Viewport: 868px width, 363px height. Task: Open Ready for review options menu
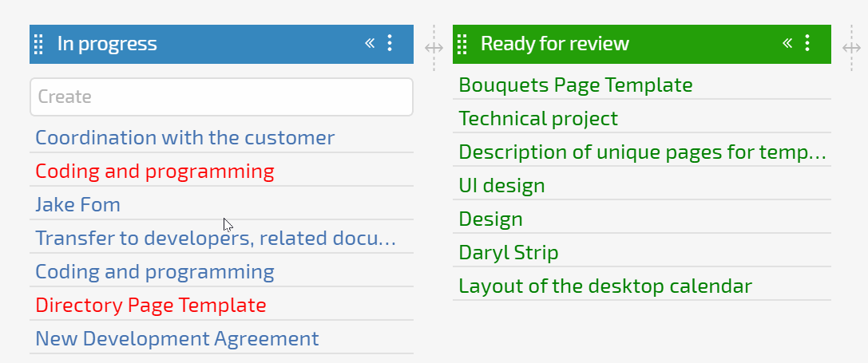pos(807,43)
